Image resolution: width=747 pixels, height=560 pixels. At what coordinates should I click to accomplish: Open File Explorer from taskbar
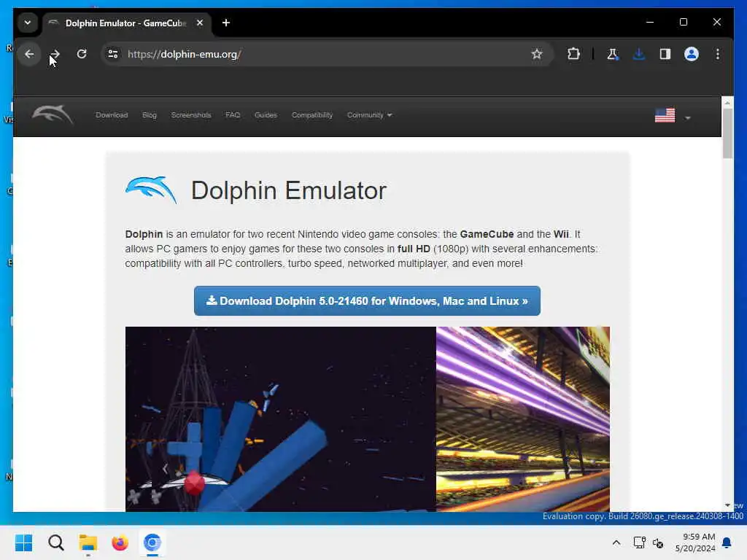point(88,542)
